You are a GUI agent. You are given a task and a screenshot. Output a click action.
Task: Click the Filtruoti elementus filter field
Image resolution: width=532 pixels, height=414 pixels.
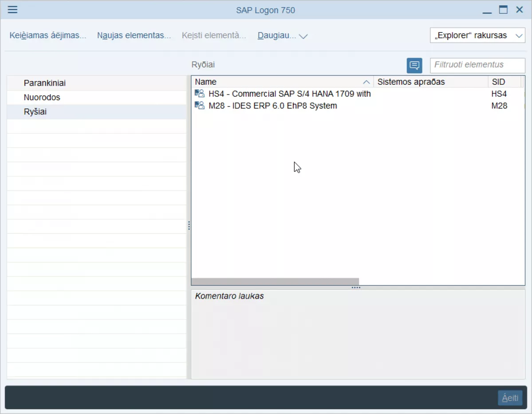coord(477,65)
